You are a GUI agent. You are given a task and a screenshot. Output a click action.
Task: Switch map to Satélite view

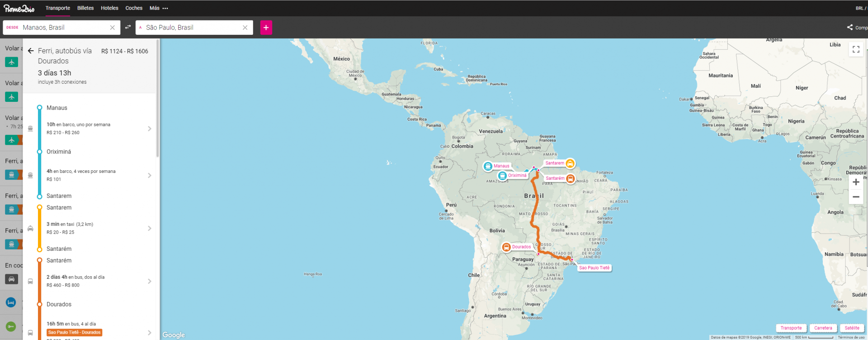852,328
